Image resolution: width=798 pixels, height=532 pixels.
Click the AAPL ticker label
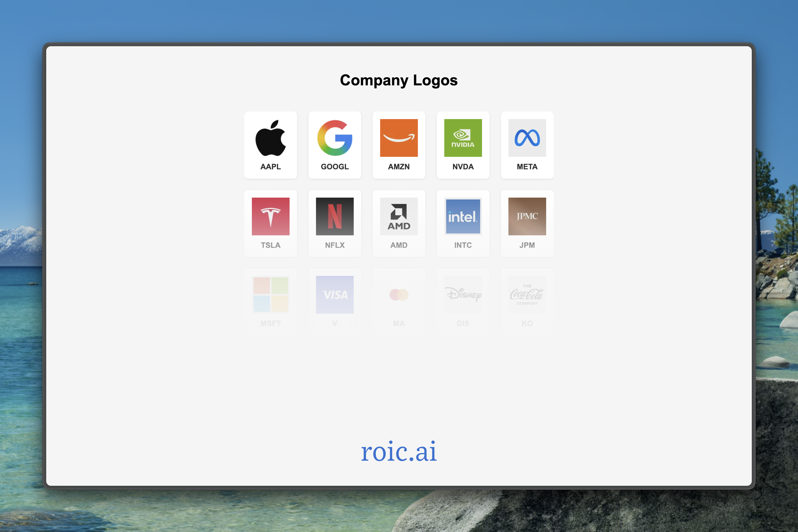coord(270,166)
